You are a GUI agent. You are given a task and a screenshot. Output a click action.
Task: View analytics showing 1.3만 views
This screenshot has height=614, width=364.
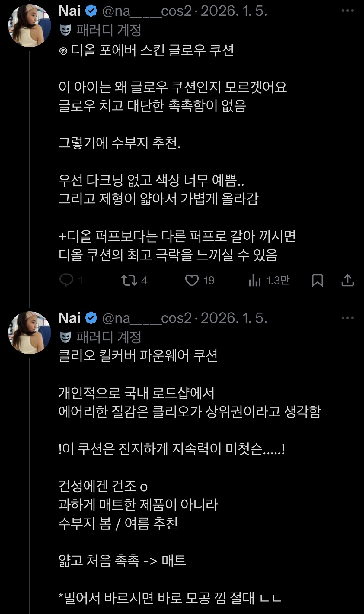click(269, 280)
